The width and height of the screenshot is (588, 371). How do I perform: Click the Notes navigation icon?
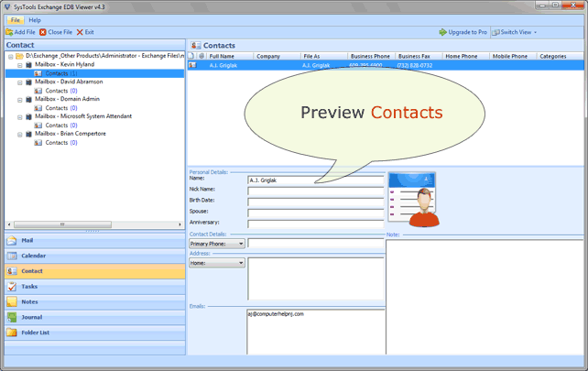click(12, 302)
